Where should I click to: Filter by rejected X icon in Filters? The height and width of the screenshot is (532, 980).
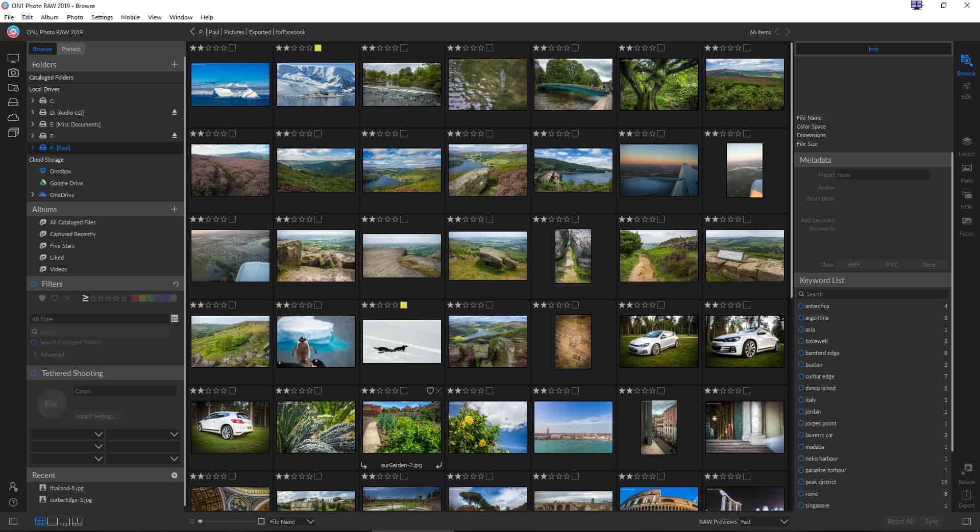[x=67, y=298]
